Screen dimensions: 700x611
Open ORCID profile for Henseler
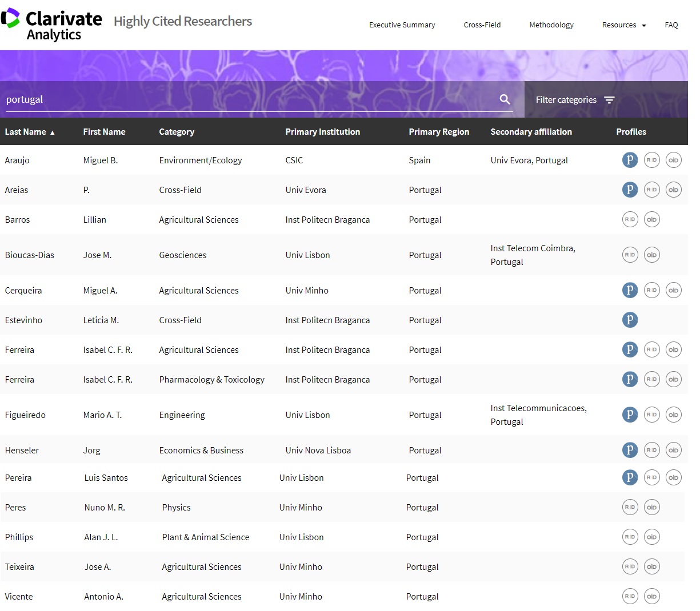tap(673, 450)
